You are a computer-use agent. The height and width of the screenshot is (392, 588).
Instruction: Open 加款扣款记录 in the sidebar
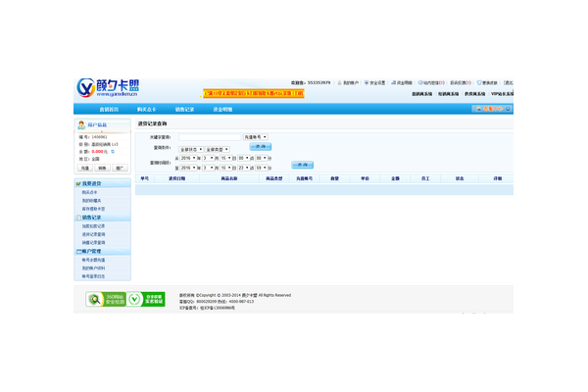tap(93, 226)
